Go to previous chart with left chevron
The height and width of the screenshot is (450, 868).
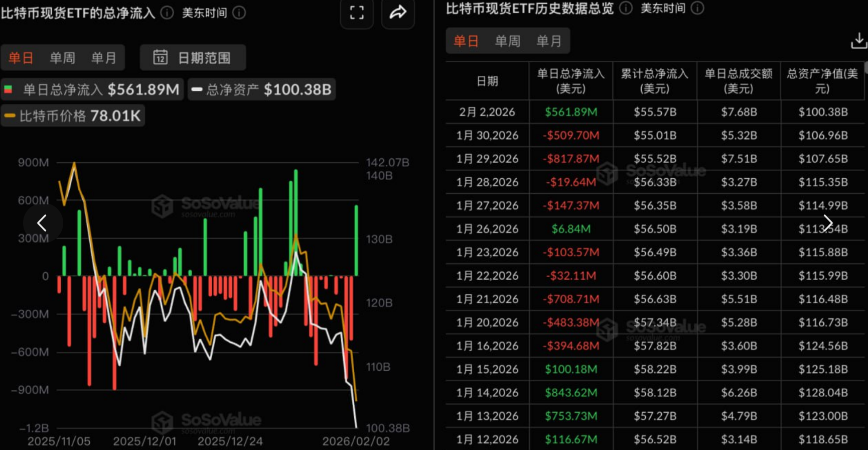pos(42,223)
